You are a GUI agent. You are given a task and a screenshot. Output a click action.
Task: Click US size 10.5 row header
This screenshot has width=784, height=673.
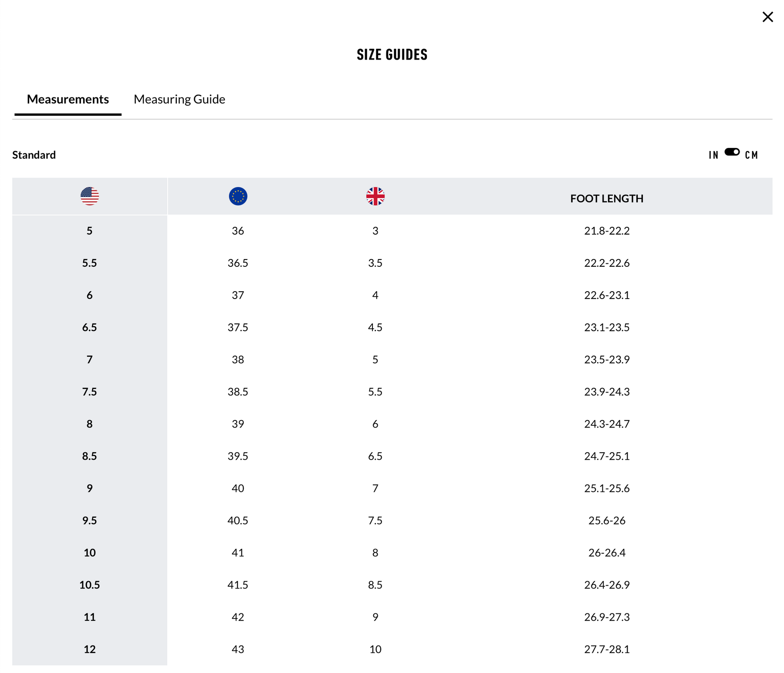point(90,585)
